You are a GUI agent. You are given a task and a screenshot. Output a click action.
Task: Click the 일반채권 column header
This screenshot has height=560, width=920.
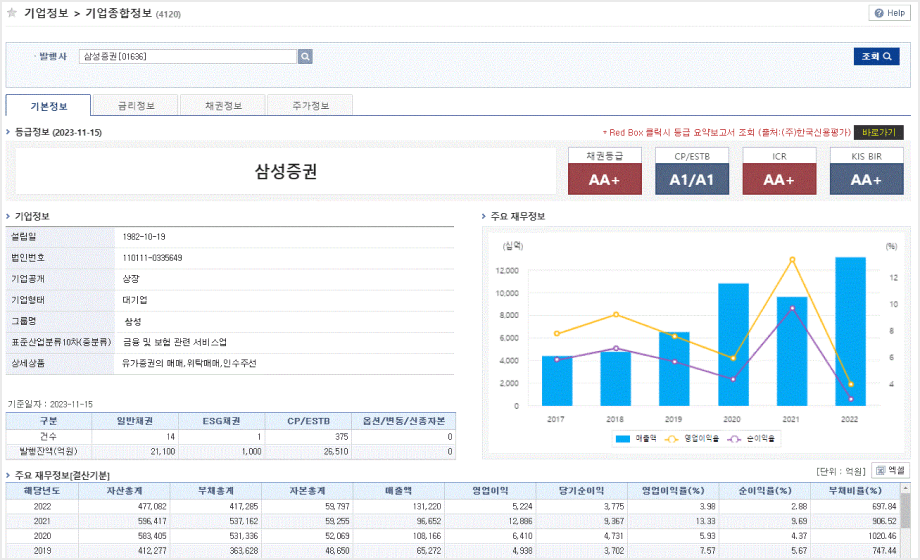[x=135, y=421]
